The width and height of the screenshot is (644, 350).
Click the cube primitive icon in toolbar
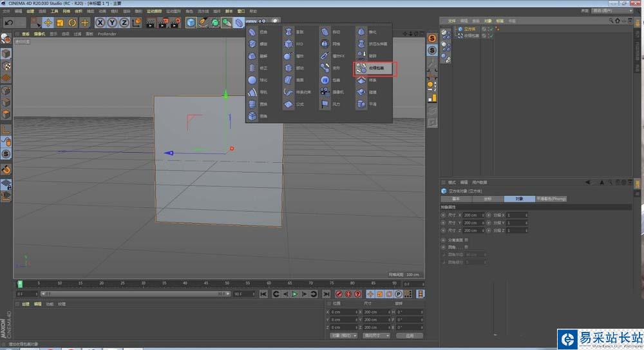(x=191, y=23)
